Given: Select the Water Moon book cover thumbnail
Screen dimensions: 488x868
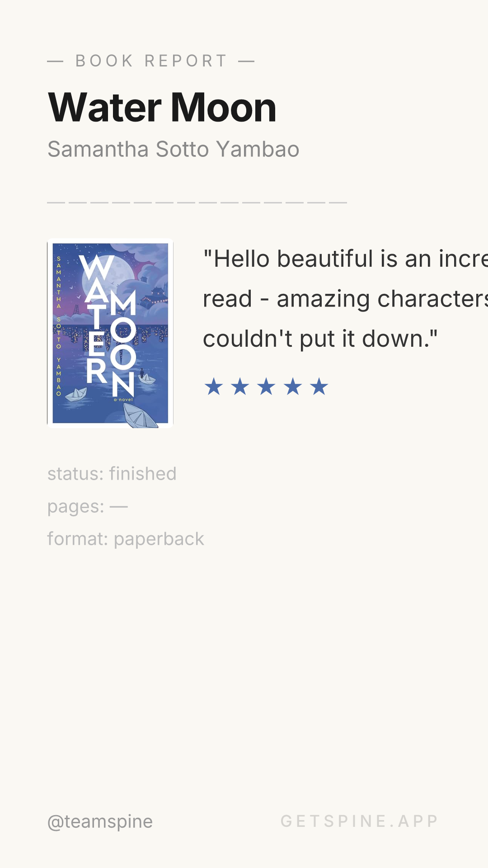Looking at the screenshot, I should click(110, 333).
